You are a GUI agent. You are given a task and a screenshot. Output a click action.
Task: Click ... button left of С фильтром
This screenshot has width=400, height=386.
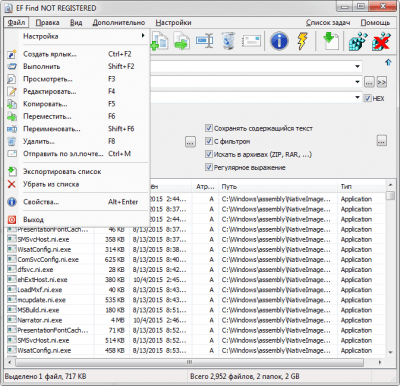[190, 142]
